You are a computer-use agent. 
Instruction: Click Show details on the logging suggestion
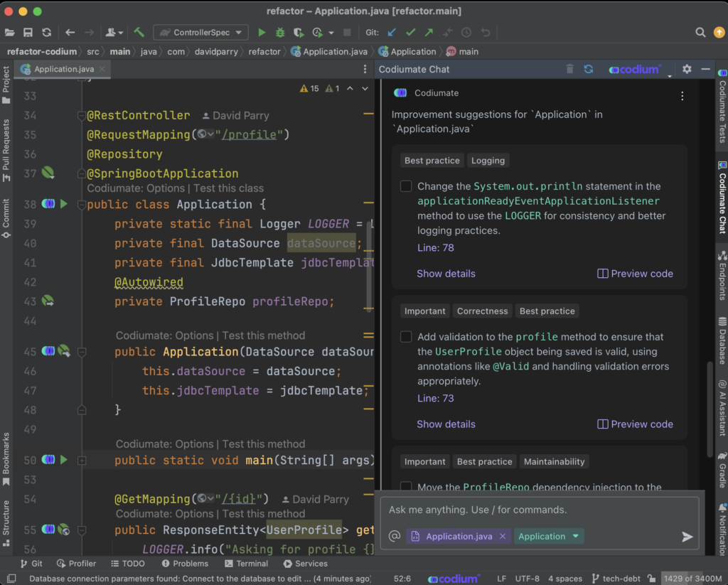click(446, 273)
